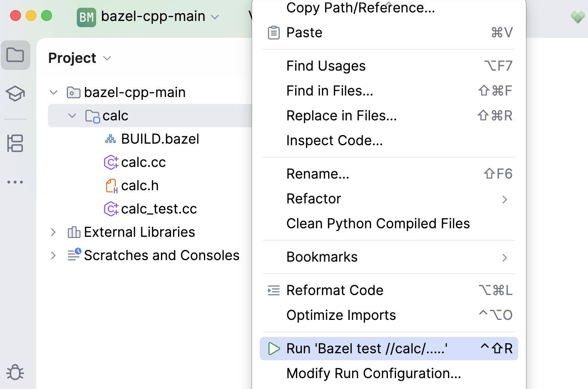Select External Libraries label in tree
The height and width of the screenshot is (389, 588).
[x=140, y=232]
